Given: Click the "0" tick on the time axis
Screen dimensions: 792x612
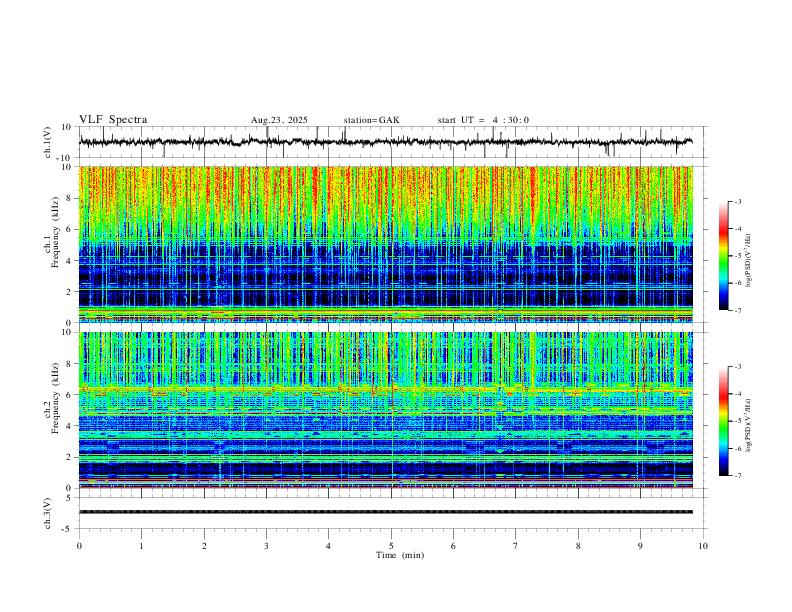Looking at the screenshot, I should tap(79, 546).
